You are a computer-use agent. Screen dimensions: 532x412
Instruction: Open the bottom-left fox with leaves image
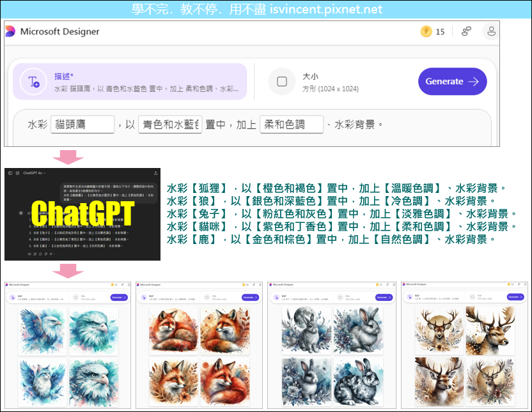(x=173, y=382)
